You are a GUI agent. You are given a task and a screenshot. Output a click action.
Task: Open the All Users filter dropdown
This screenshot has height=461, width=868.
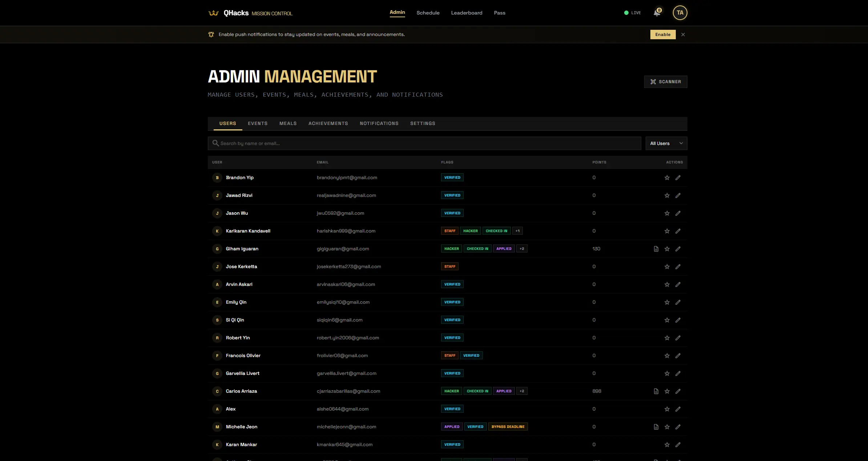666,143
